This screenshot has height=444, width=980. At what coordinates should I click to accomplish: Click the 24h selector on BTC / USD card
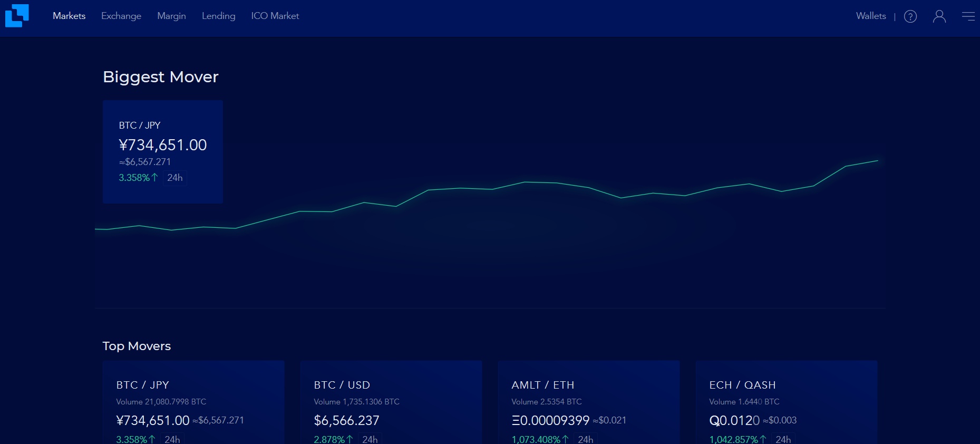(370, 439)
